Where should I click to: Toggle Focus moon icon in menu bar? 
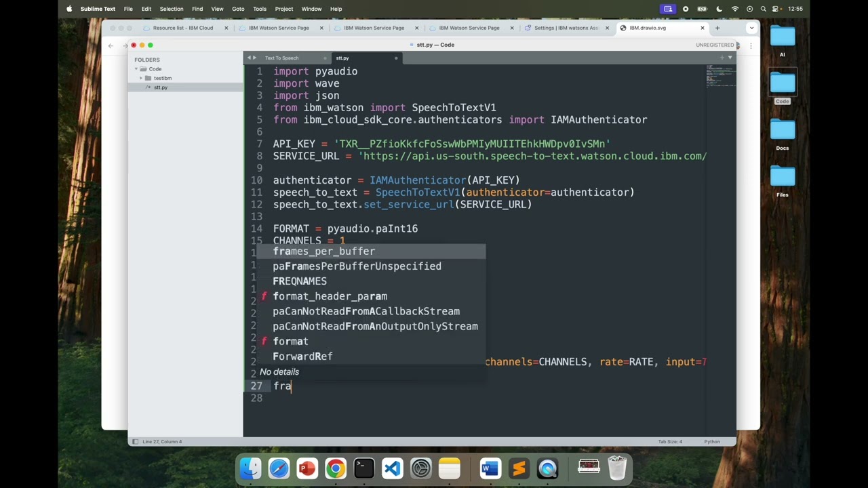pos(719,9)
